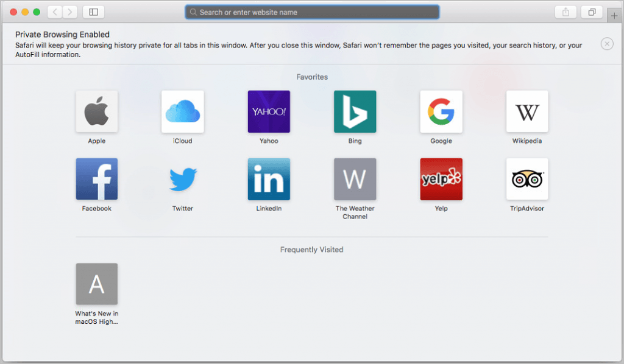Open the Apple favorite site
Image resolution: width=624 pixels, height=364 pixels.
click(x=97, y=111)
